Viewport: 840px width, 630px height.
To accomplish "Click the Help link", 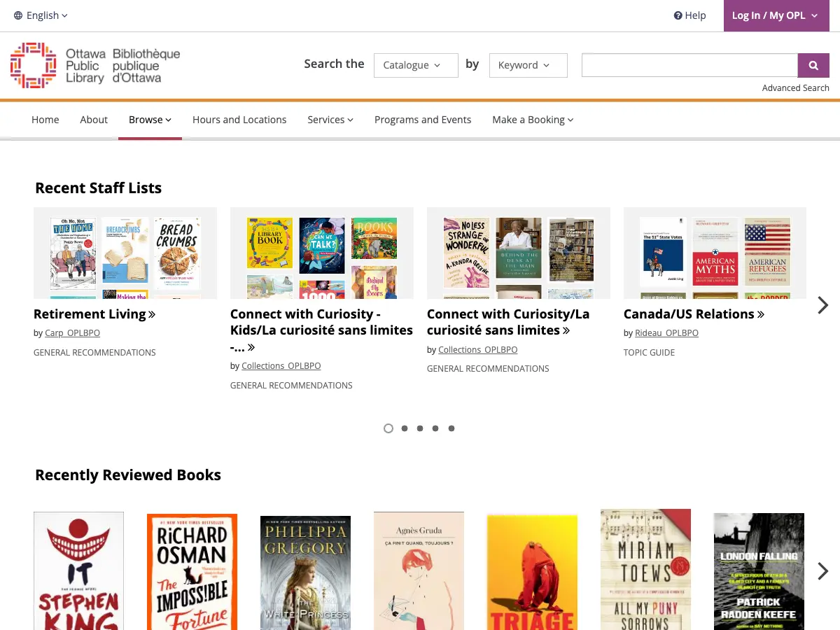I will point(690,15).
